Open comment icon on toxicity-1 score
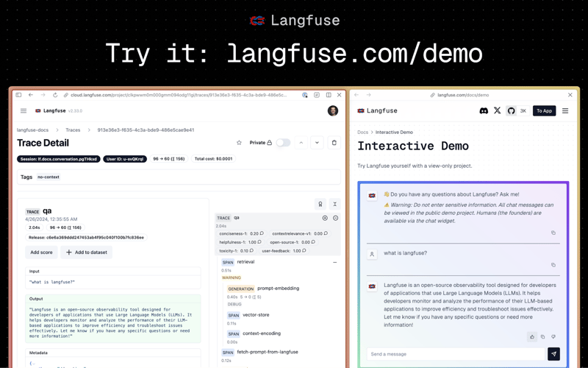Viewport: 588px width, 368px height. point(251,251)
